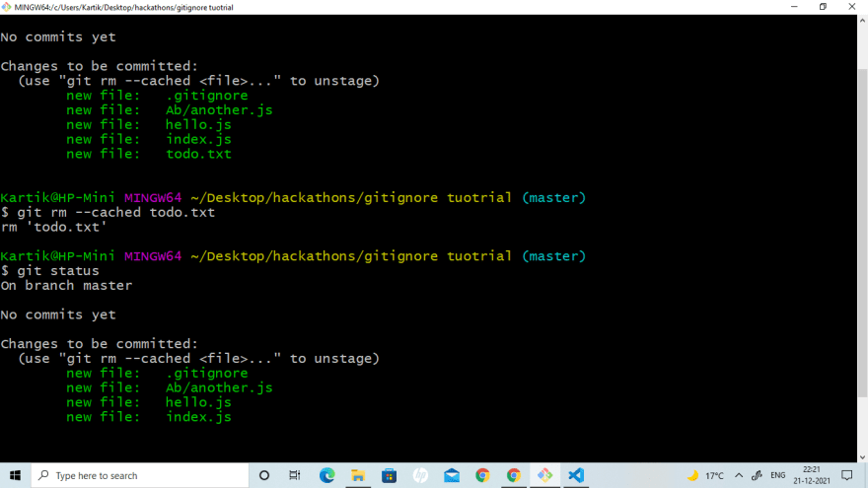The image size is (868, 488).
Task: Click the taskbar search box
Action: pyautogui.click(x=140, y=475)
